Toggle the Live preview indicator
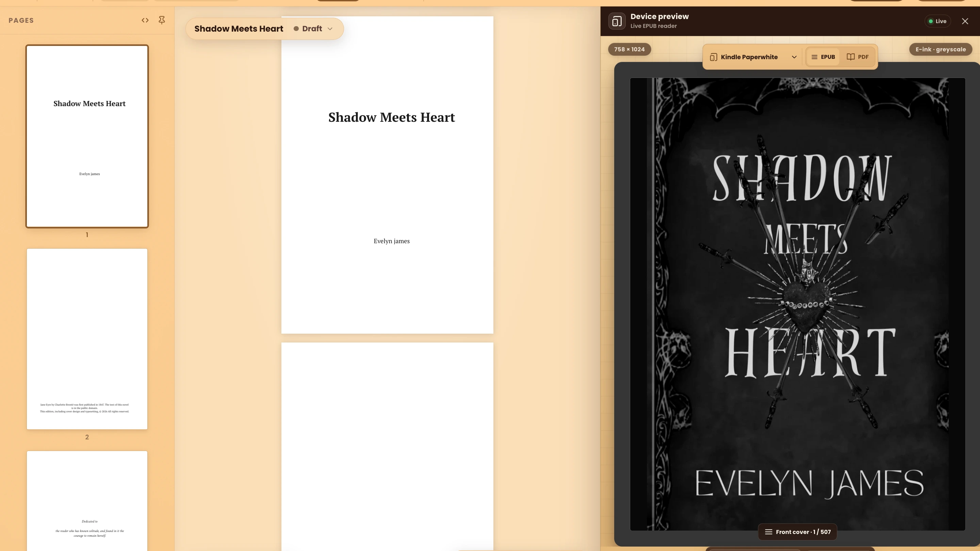Image resolution: width=980 pixels, height=551 pixels. 937,21
